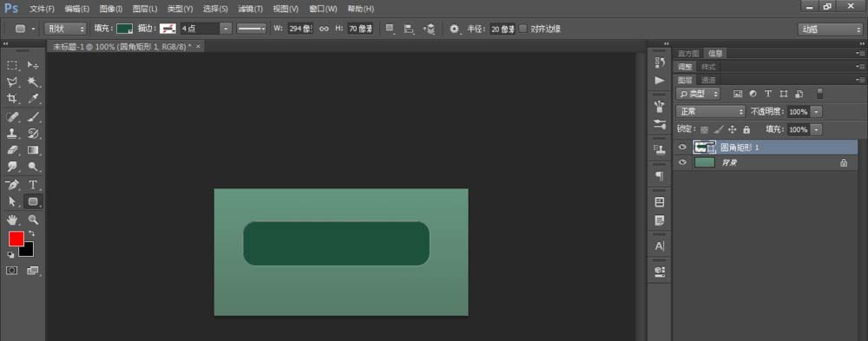868x341 pixels.
Task: Open path alignment options
Action: [409, 29]
